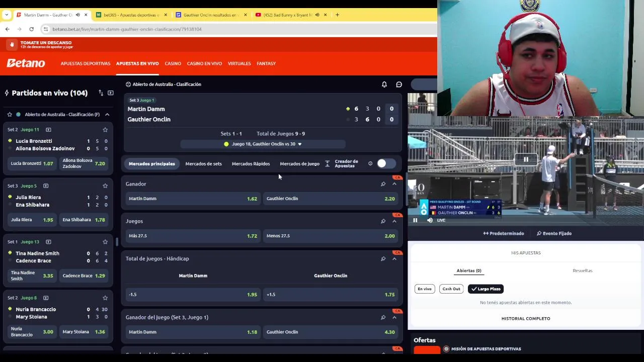This screenshot has width=644, height=362.
Task: Open the chat bubble icon
Action: tap(399, 84)
